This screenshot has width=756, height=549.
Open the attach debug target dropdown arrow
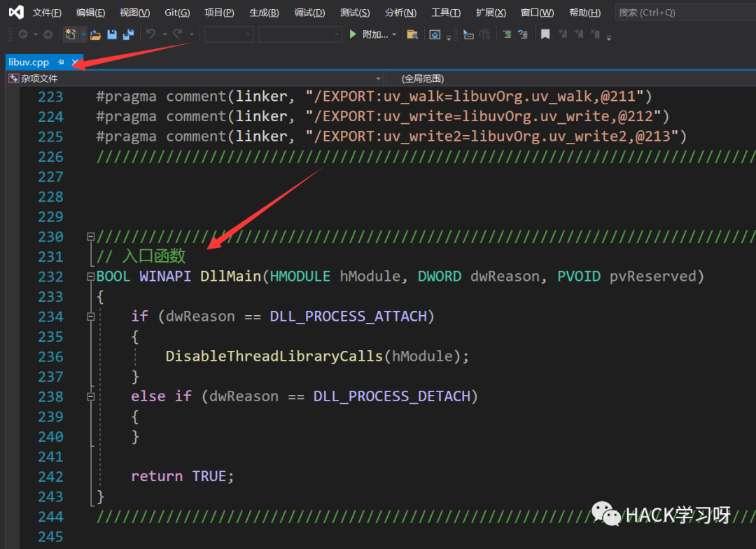pos(394,35)
